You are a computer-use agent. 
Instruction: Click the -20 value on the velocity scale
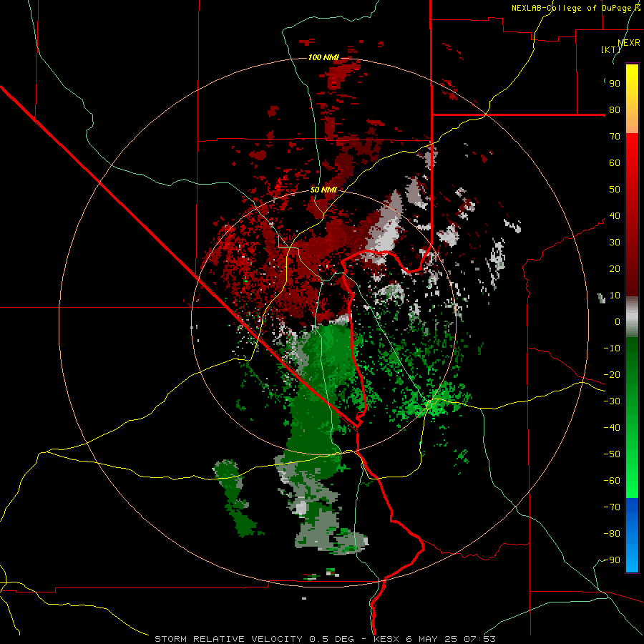612,375
